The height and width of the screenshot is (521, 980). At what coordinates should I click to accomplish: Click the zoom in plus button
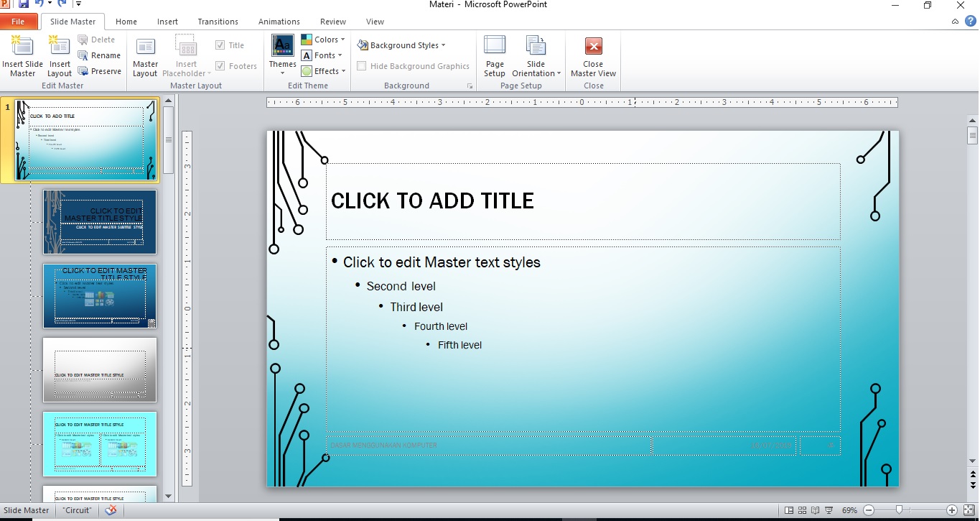tap(952, 510)
